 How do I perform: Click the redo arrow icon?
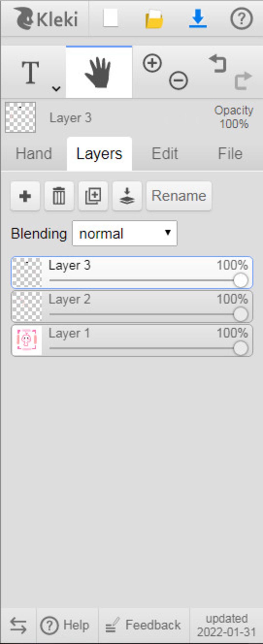(x=243, y=81)
